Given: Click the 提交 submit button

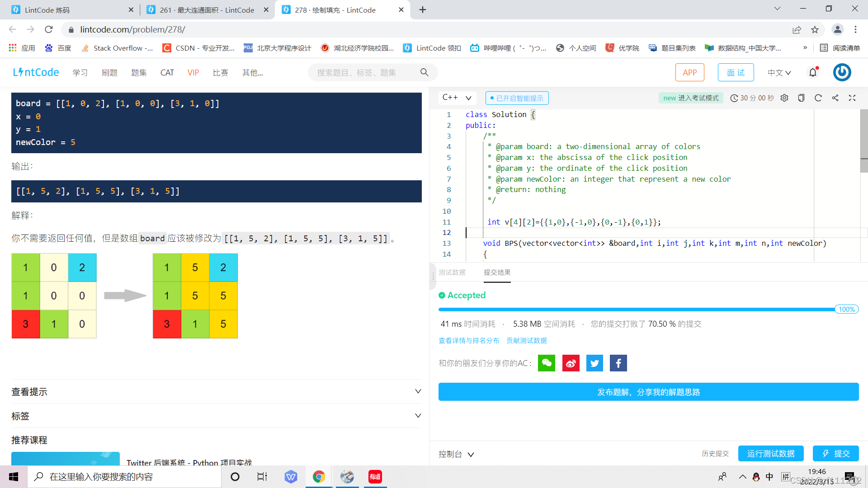Looking at the screenshot, I should pyautogui.click(x=835, y=453).
